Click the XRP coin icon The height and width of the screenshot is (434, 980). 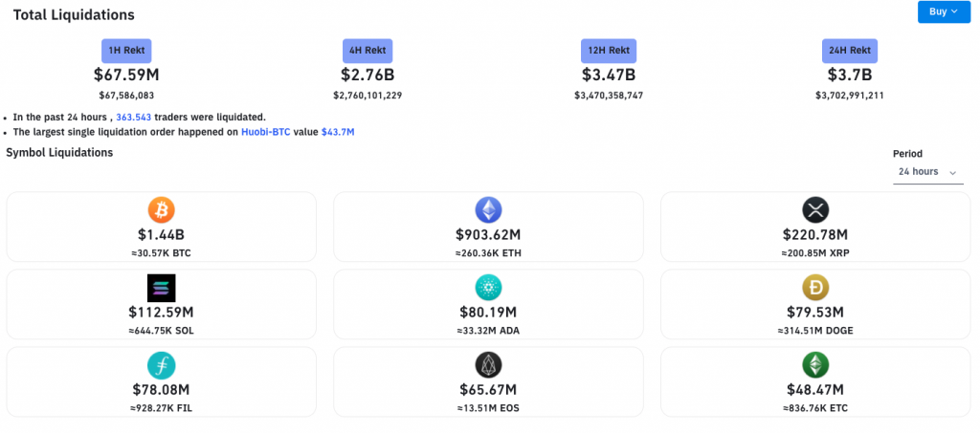point(815,210)
